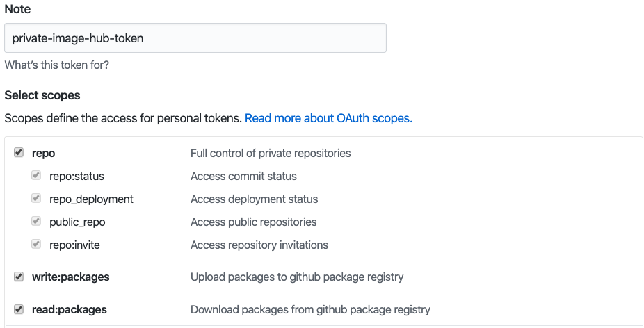This screenshot has height=328, width=644.
Task: Click the repo_deployment label text
Action: tap(91, 199)
